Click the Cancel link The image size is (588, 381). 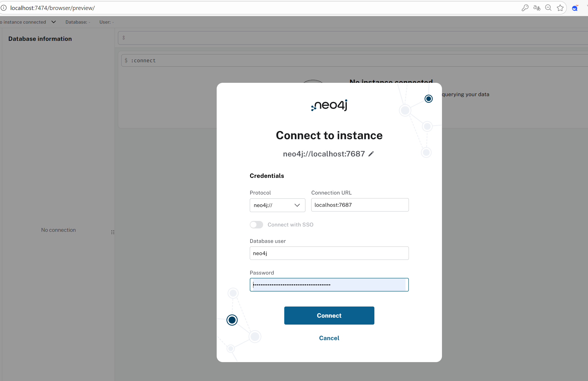tap(329, 338)
